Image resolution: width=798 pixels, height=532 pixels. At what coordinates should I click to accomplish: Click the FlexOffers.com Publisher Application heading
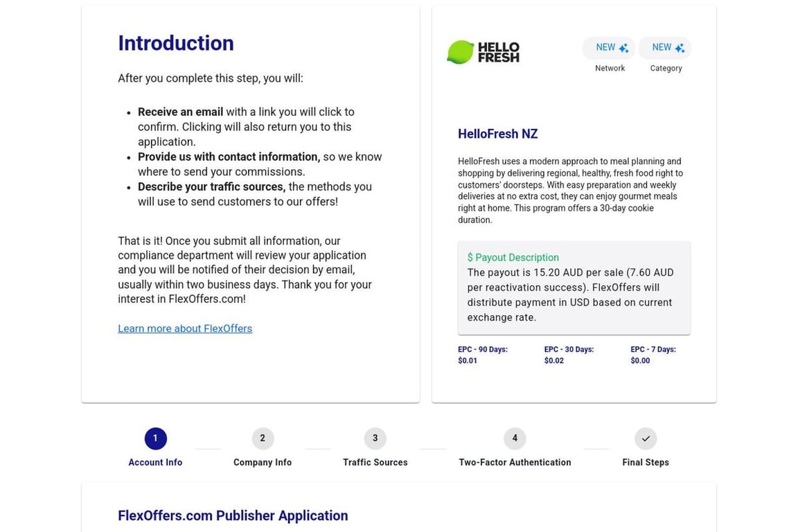pyautogui.click(x=233, y=515)
